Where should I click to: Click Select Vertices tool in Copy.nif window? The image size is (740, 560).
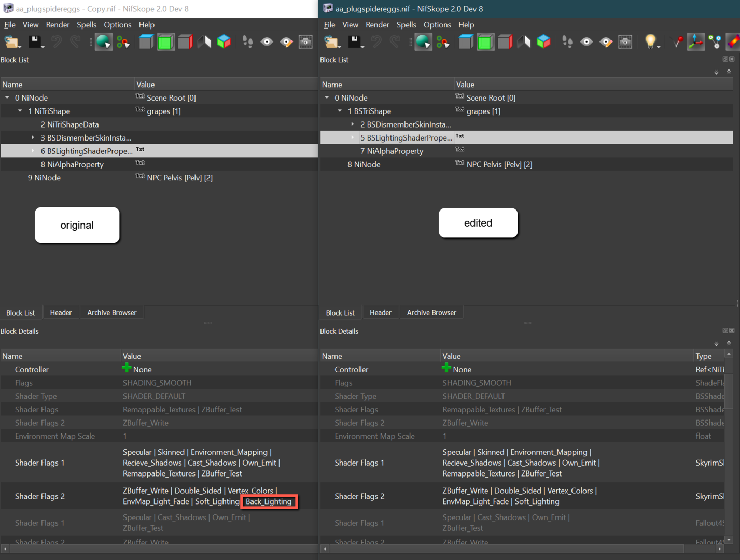point(123,41)
